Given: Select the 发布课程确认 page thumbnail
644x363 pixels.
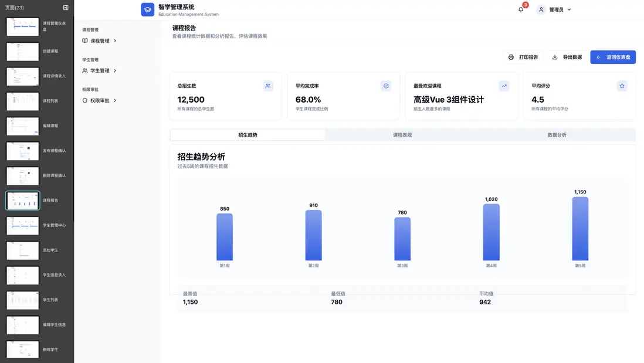Looking at the screenshot, I should point(23,151).
